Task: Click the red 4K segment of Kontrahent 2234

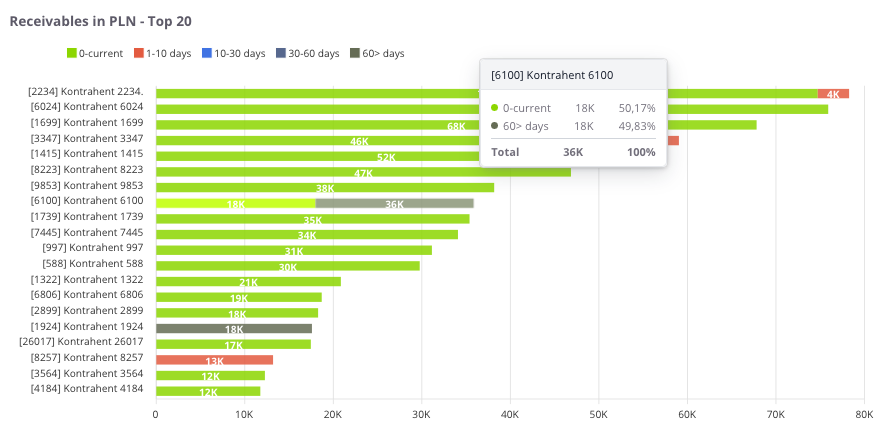Action: coord(833,93)
